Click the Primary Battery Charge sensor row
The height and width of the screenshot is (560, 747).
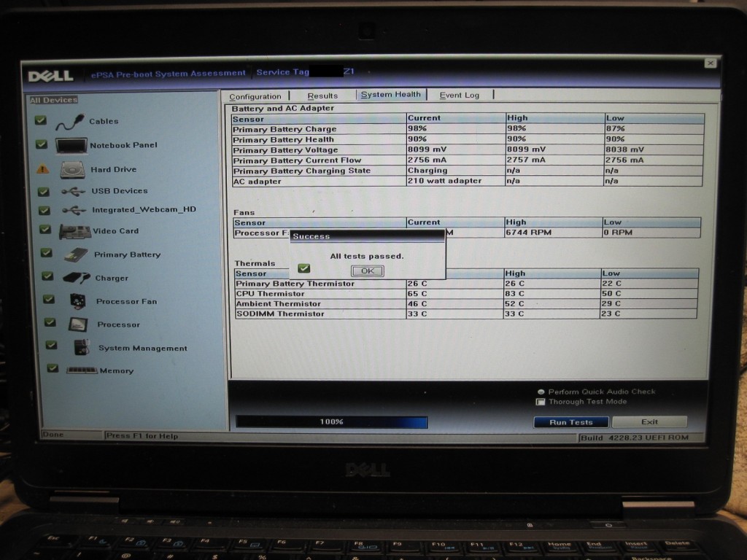468,128
